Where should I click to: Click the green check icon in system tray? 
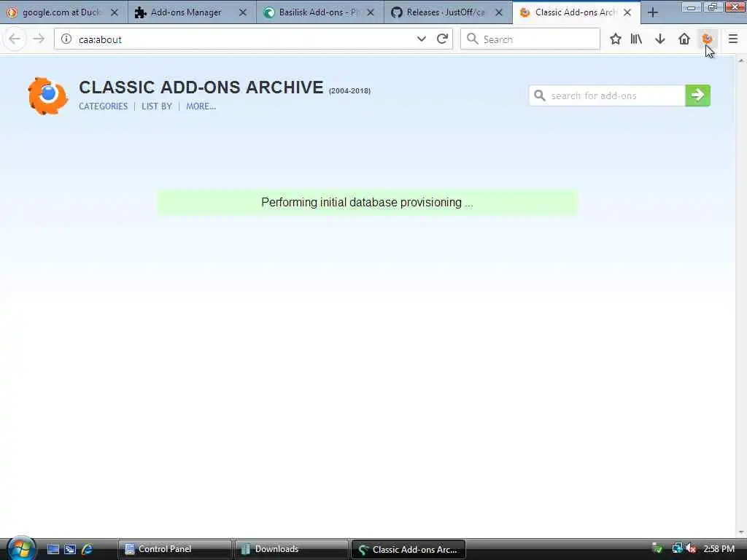(x=657, y=548)
